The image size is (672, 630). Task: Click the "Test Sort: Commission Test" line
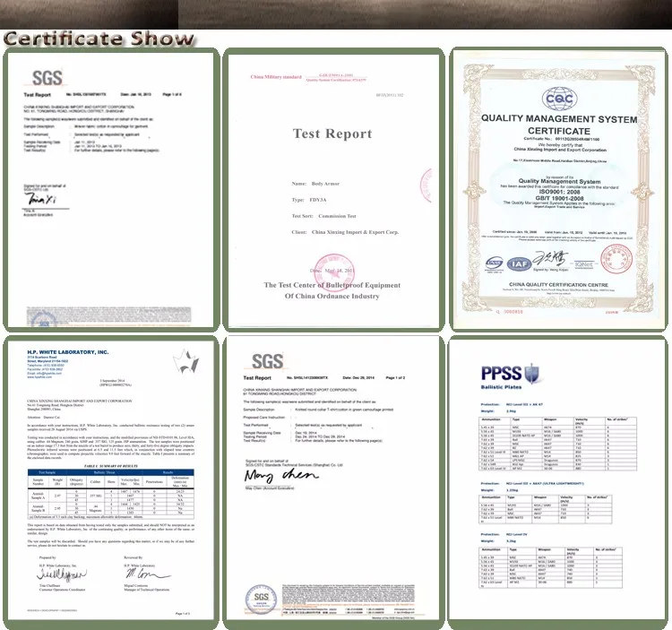click(x=323, y=216)
